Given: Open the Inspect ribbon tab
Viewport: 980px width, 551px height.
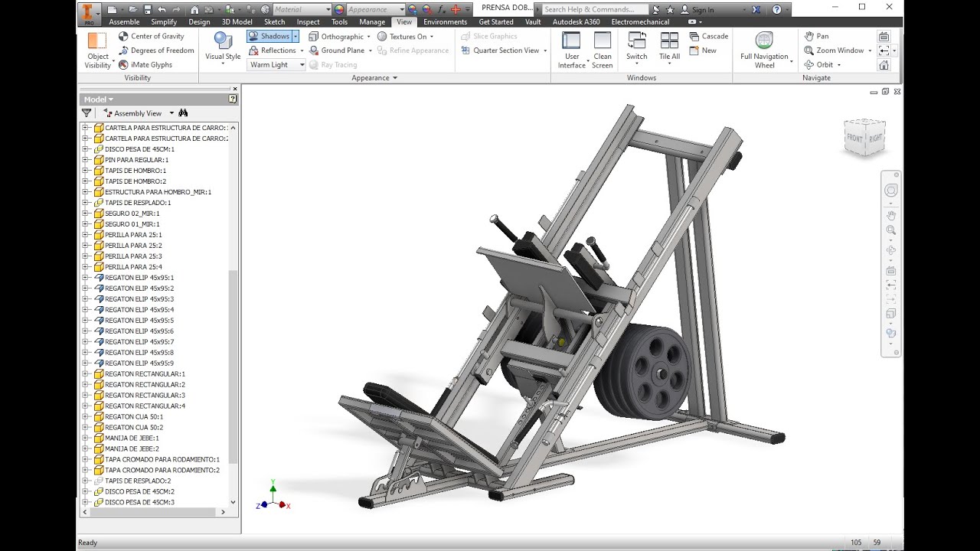Looking at the screenshot, I should [309, 22].
